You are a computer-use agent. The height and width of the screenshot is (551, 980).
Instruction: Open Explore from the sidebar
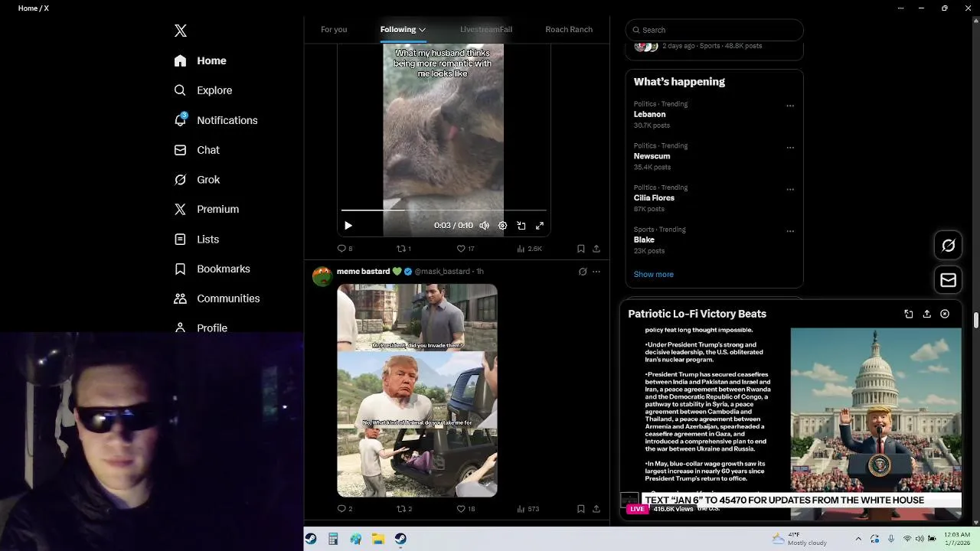(203, 90)
